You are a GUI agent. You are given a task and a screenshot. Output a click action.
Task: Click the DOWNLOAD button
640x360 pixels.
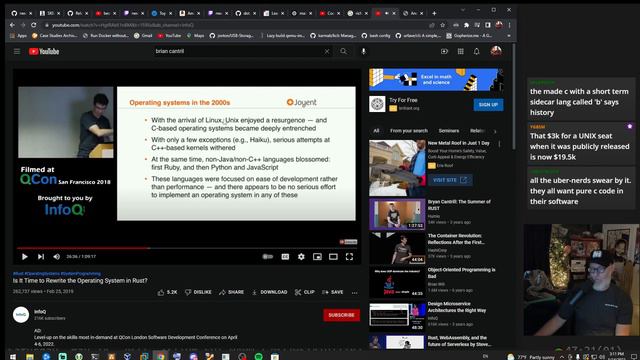tap(269, 292)
